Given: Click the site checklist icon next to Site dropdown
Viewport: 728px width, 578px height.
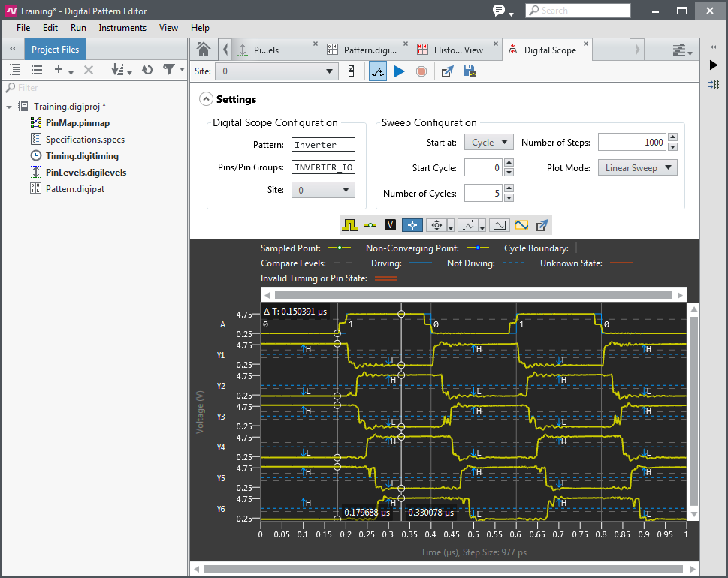Looking at the screenshot, I should point(352,71).
